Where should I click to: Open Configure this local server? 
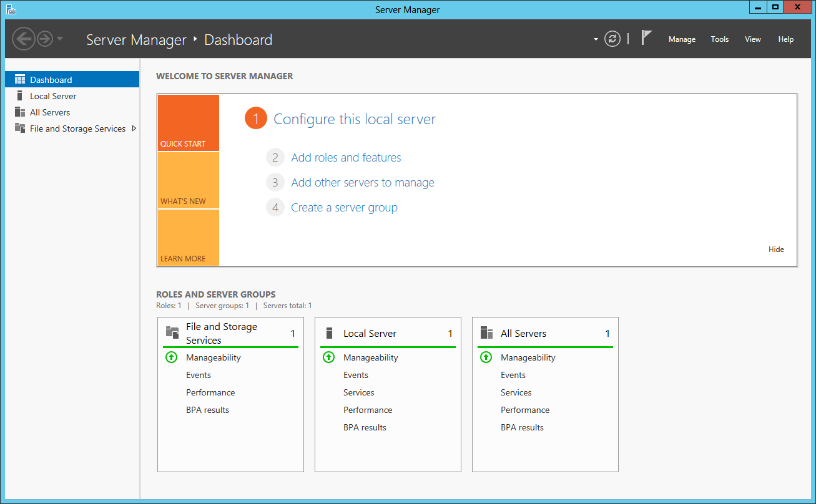(354, 119)
